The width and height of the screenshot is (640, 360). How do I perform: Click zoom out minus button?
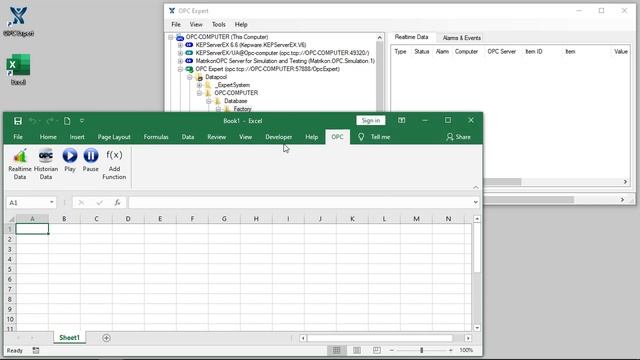click(x=391, y=350)
